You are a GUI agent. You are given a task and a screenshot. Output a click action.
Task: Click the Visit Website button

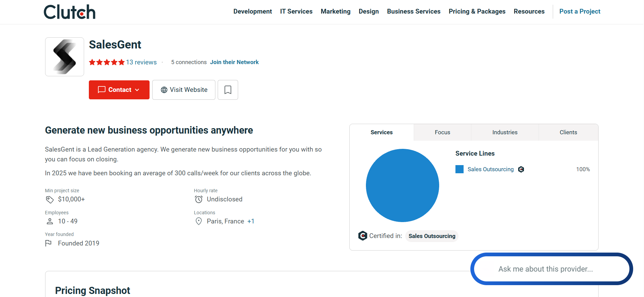pos(184,90)
